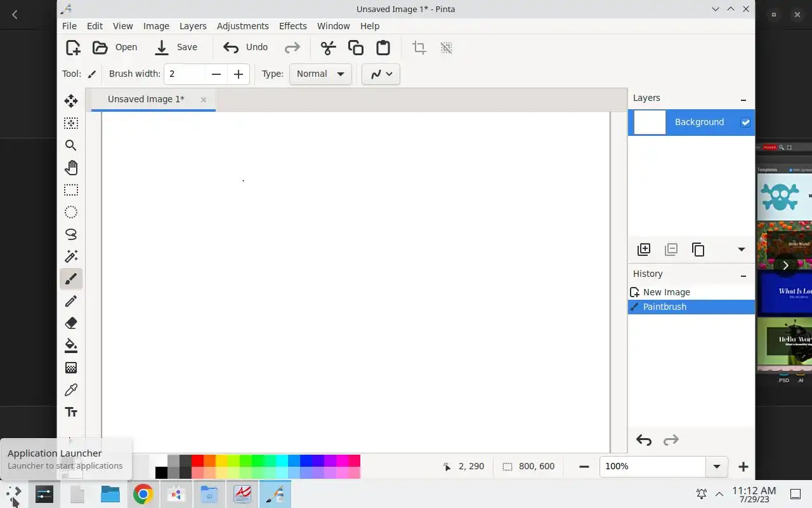The image size is (812, 508).
Task: Open the File menu
Action: click(69, 26)
